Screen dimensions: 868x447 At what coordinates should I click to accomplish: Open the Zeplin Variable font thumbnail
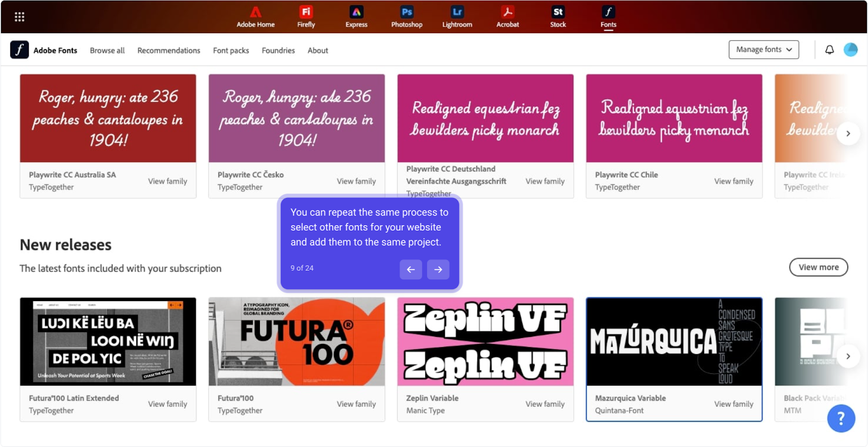(x=485, y=341)
